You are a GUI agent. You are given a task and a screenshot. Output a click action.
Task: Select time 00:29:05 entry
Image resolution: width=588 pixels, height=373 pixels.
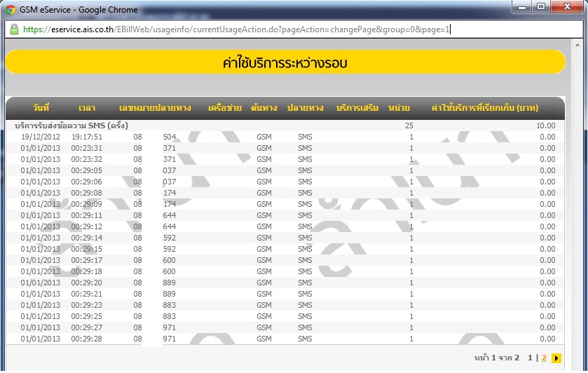pos(87,171)
